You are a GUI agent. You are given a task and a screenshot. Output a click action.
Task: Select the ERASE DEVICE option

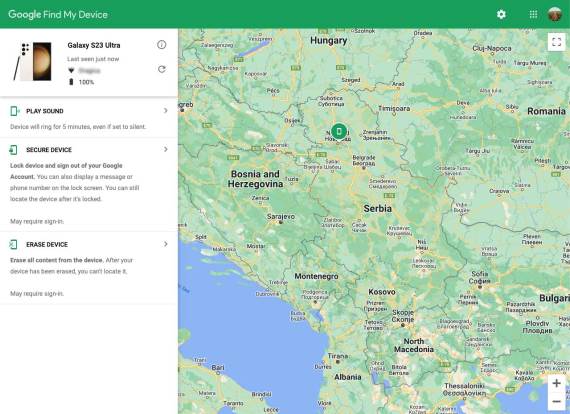point(47,245)
